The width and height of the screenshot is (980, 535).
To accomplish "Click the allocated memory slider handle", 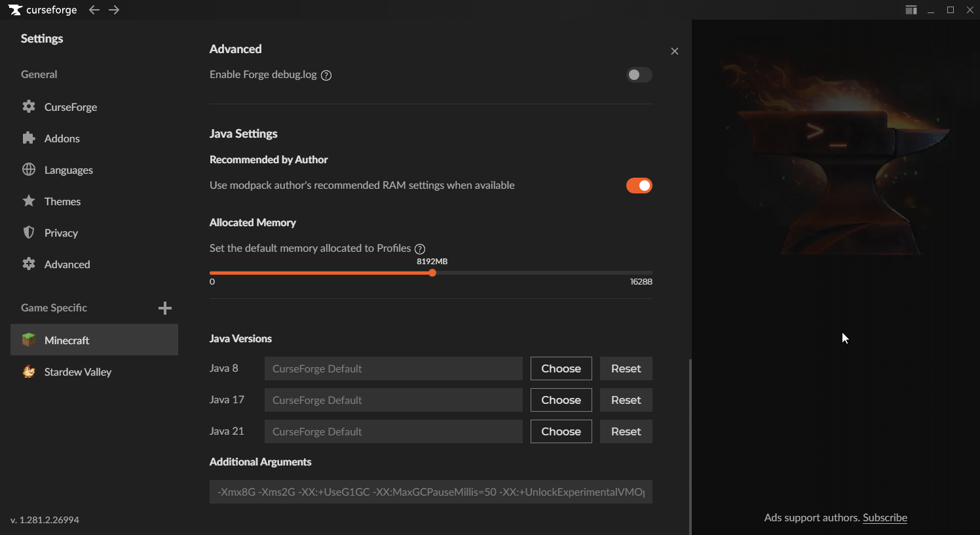I will 432,273.
